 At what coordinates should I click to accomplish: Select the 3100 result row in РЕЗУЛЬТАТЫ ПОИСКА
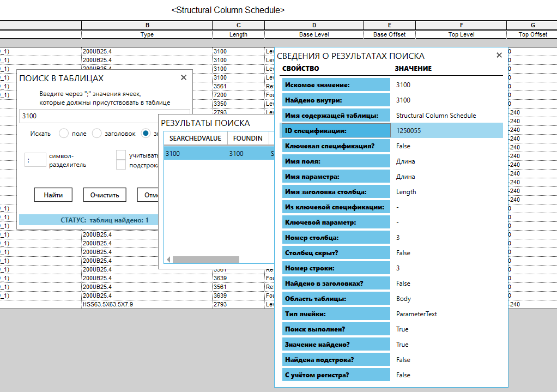[x=219, y=154]
